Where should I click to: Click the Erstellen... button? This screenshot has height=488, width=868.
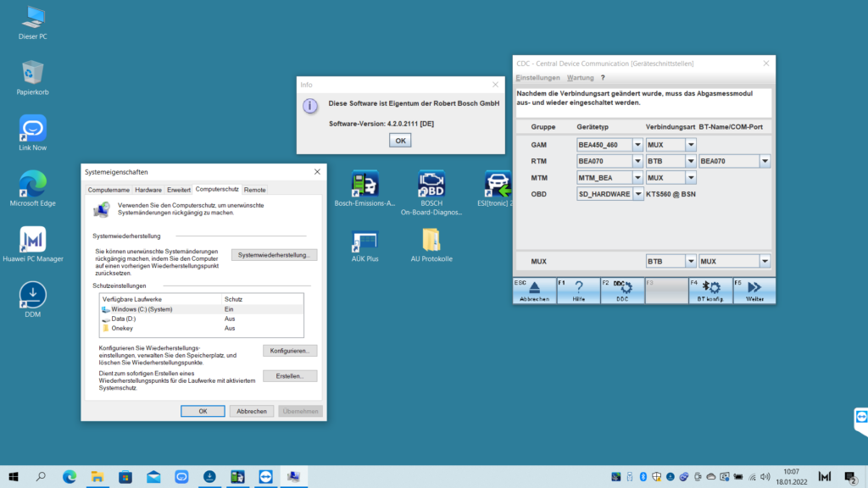(290, 376)
